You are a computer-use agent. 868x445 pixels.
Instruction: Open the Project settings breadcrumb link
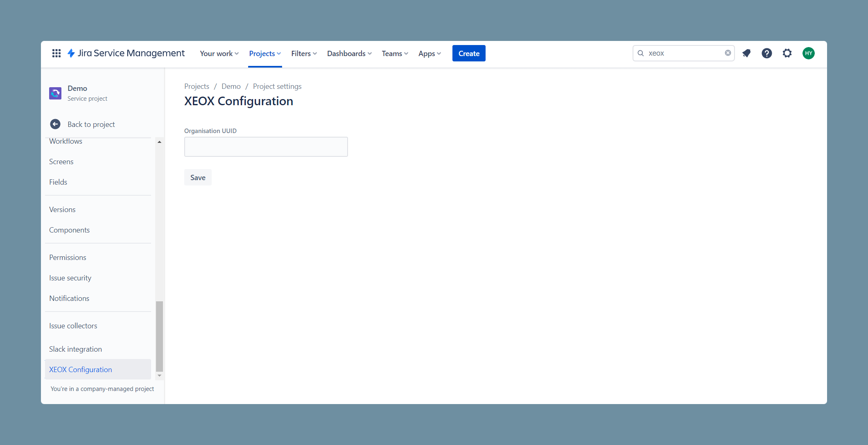click(277, 86)
